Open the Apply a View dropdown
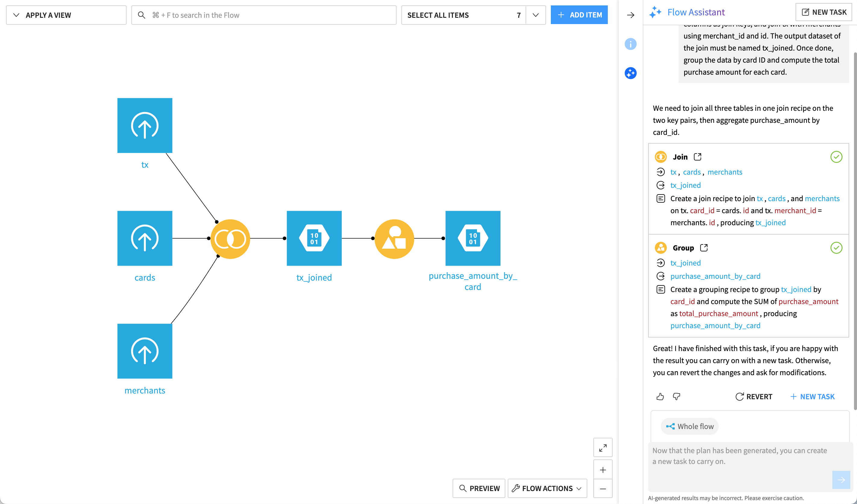The width and height of the screenshot is (857, 504). pos(66,15)
